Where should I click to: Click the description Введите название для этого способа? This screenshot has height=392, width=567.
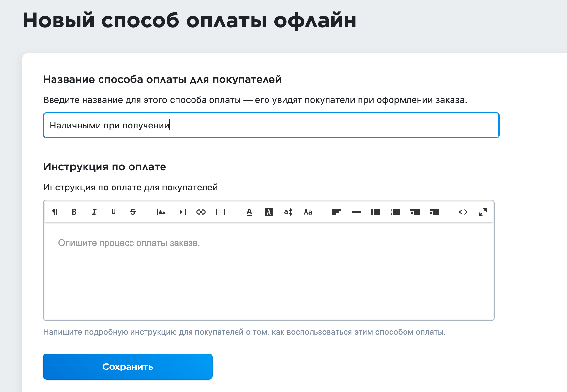coord(255,100)
